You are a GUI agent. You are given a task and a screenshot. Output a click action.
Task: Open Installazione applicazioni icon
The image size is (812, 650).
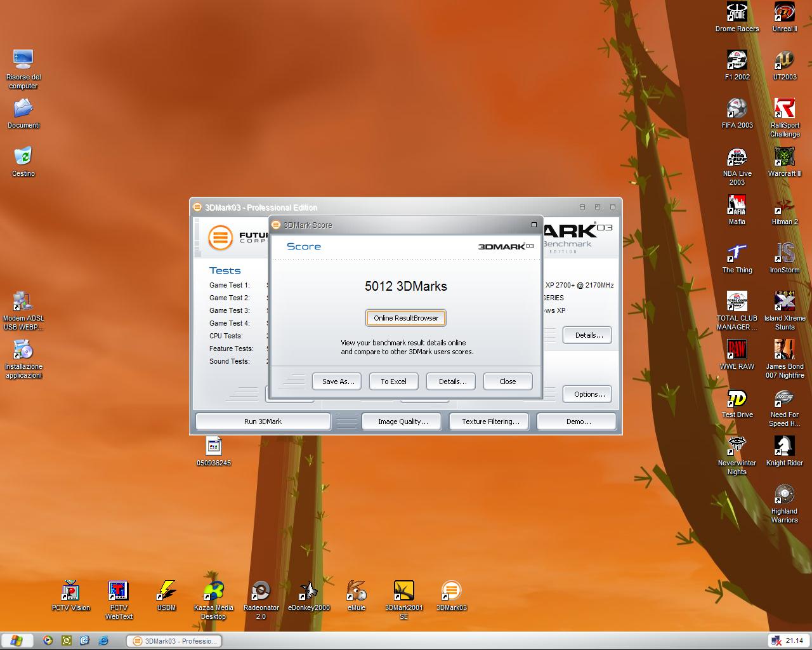(x=23, y=359)
